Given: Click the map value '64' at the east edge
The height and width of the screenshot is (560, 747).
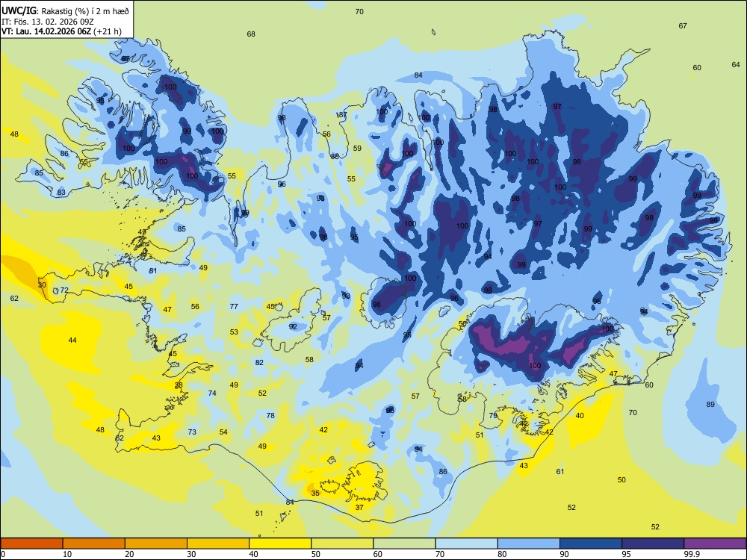Looking at the screenshot, I should click(x=736, y=64).
